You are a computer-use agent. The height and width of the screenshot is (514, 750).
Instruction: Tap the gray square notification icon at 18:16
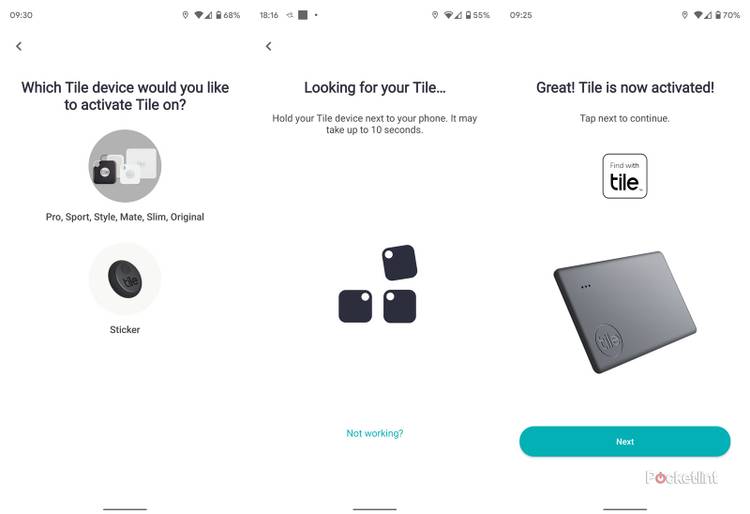pos(303,15)
